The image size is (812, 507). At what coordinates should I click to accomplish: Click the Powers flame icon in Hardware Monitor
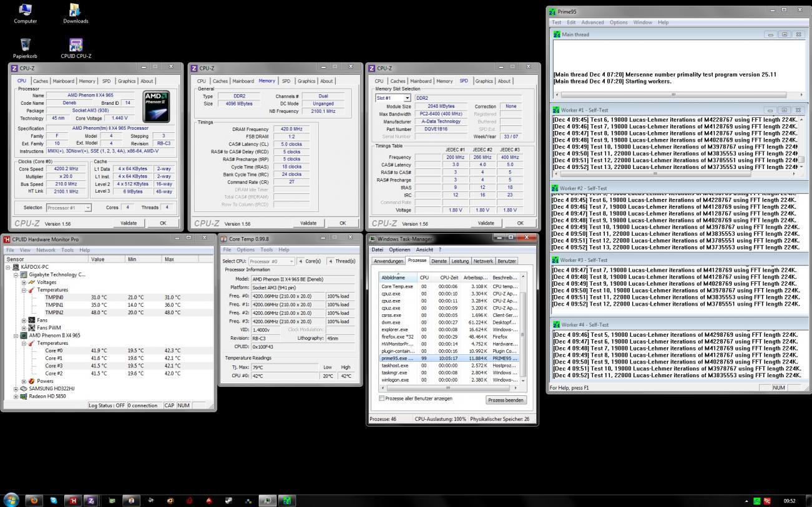32,381
